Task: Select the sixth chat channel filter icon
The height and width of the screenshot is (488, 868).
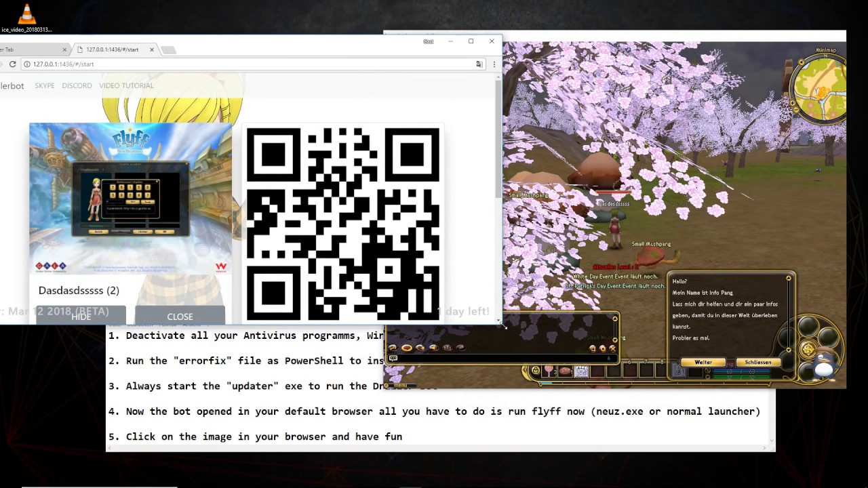Action: point(460,348)
